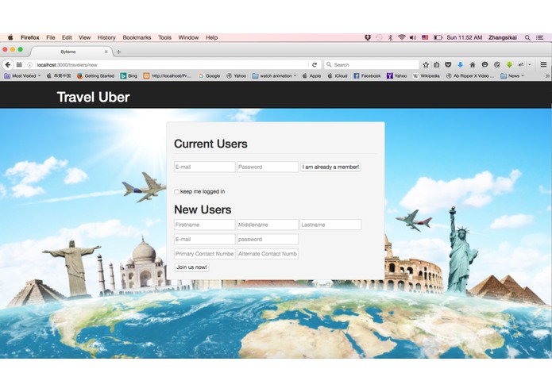Go to the home page icon
Viewport: 552px width, 392px height.
[473, 65]
